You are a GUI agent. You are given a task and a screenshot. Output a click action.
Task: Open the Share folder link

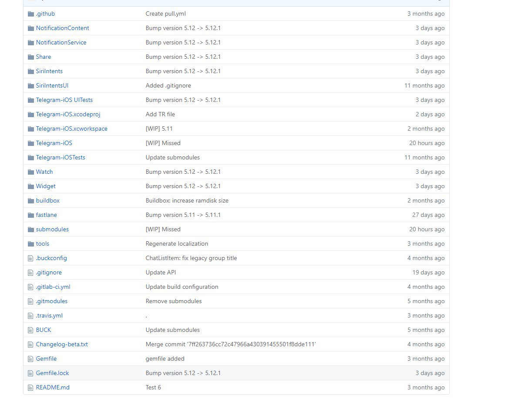43,57
